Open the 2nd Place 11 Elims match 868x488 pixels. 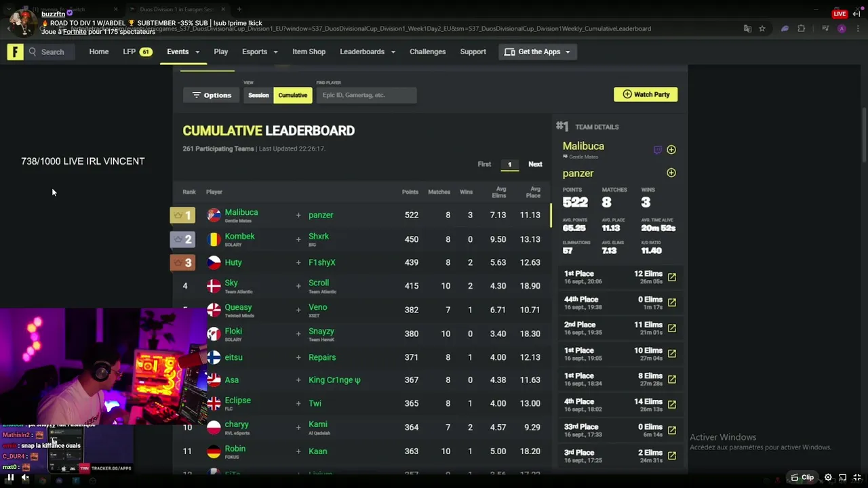click(x=671, y=328)
